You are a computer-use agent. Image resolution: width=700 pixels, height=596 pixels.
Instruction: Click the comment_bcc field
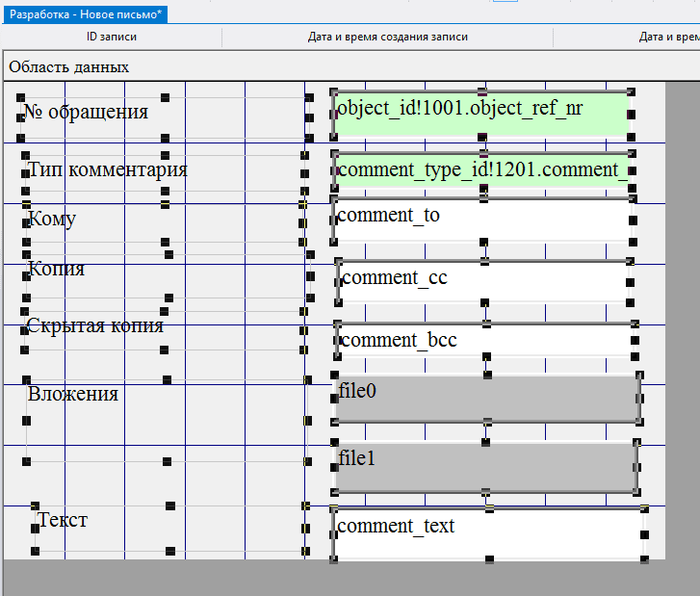pos(484,341)
